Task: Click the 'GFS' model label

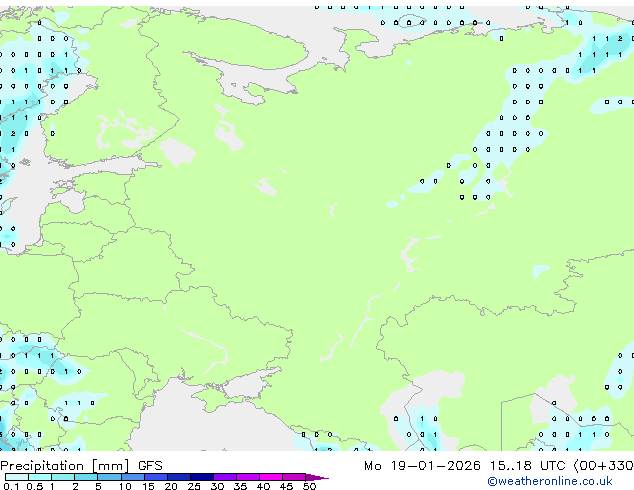Action: [150, 466]
